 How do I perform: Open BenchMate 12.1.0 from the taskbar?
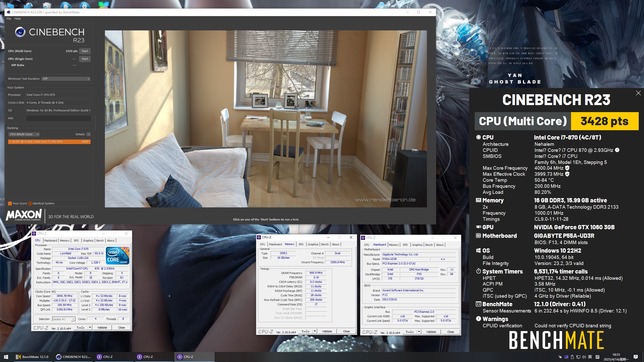pos(32,357)
